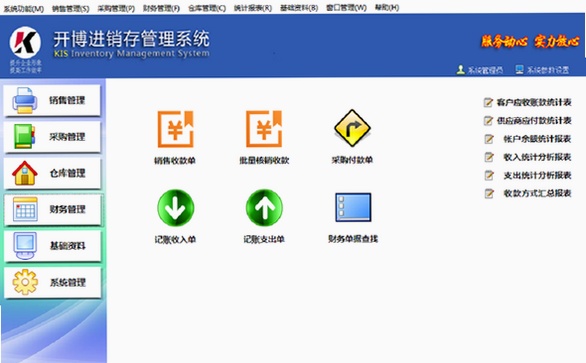Open 收款方式汇总报表 report link
586x363 pixels.
[x=537, y=193]
